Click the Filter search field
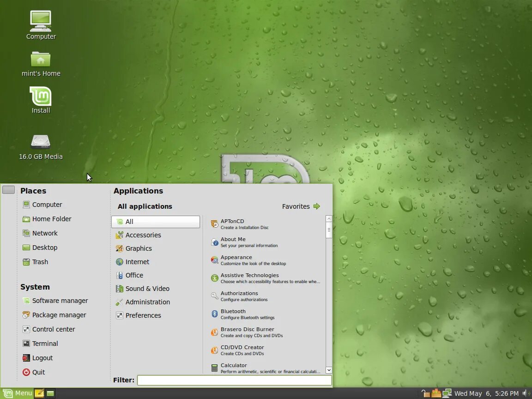Screen dimensions: 532x399 [x=235, y=380]
